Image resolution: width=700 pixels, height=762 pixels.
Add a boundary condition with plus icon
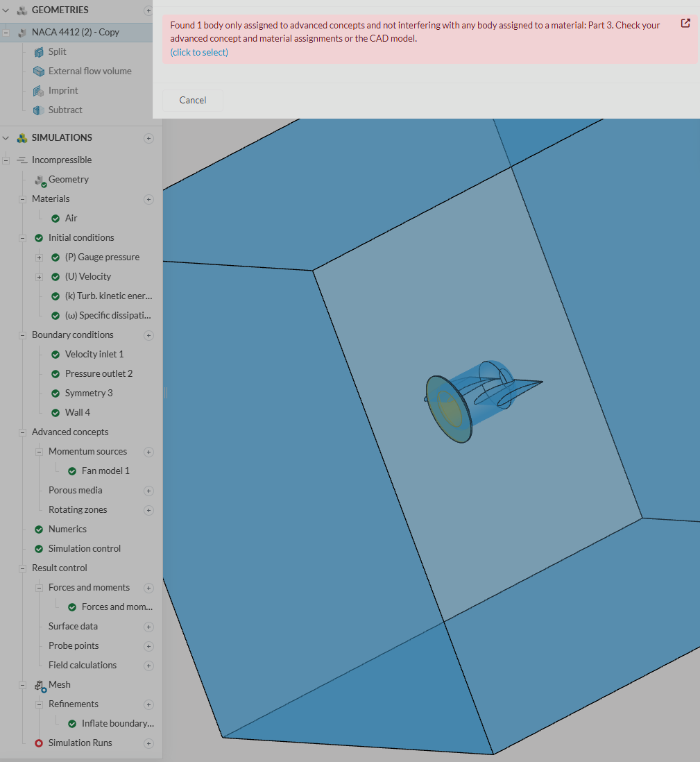click(x=148, y=336)
